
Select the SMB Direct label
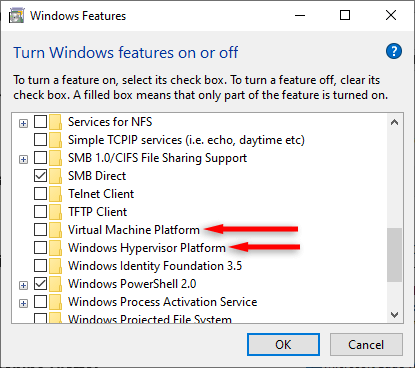[x=97, y=176]
